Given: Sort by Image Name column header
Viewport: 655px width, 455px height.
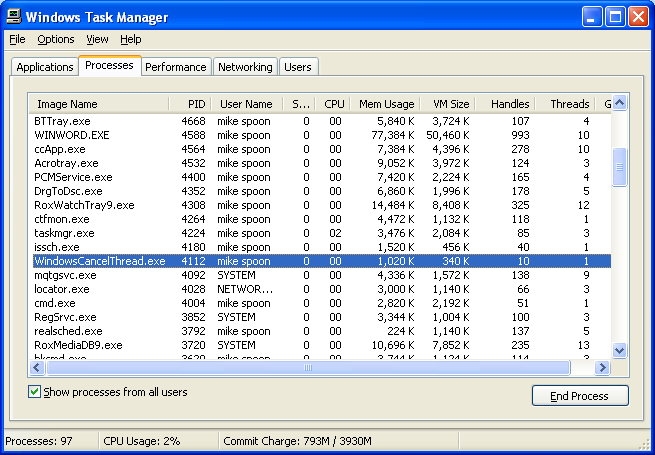Looking at the screenshot, I should [x=99, y=104].
